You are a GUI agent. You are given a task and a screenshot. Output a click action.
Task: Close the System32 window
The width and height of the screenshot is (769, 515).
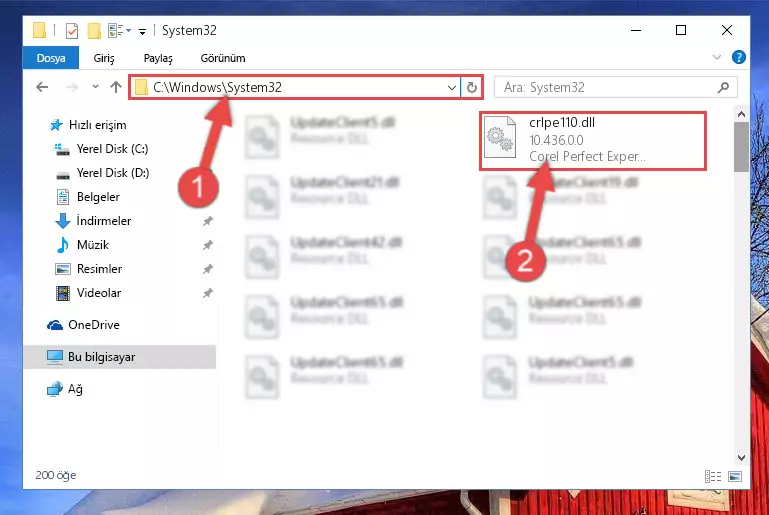click(x=727, y=30)
